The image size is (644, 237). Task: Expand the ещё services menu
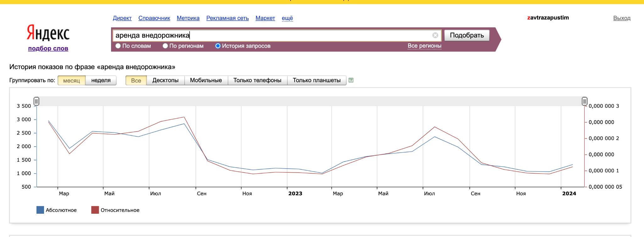pos(287,18)
